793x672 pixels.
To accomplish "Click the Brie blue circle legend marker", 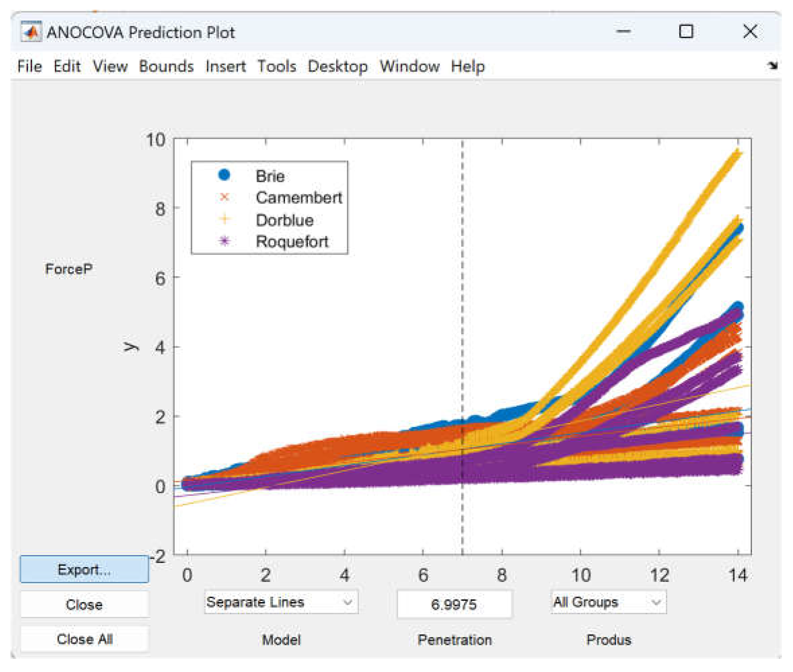I will (224, 175).
